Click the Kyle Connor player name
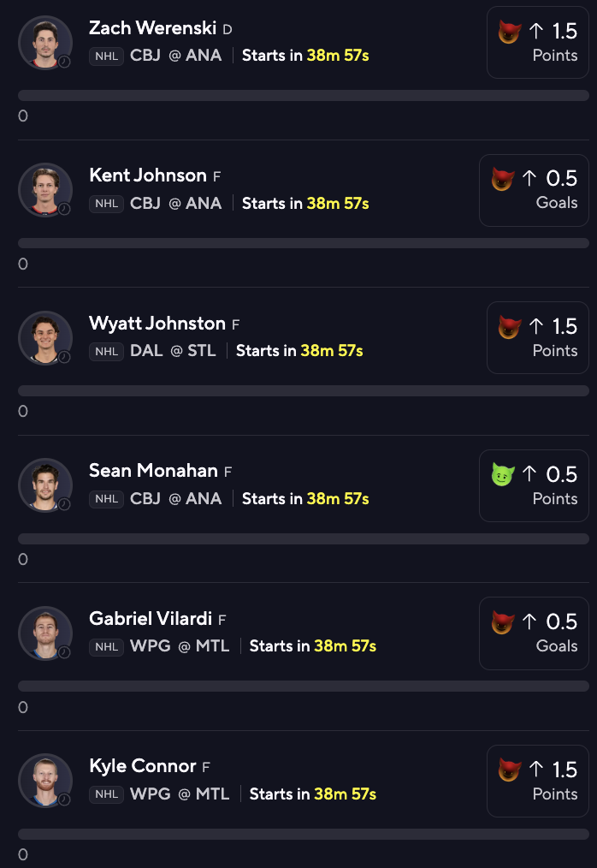Viewport: 597px width, 868px height. (x=143, y=766)
